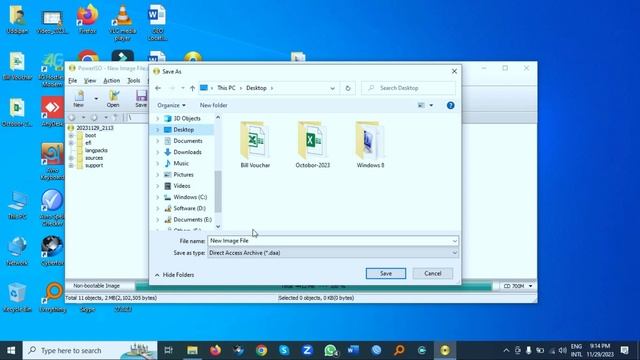Screen dimensions: 640x360
Task: Open the notification center icon in tray
Action: pyautogui.click(x=624, y=350)
